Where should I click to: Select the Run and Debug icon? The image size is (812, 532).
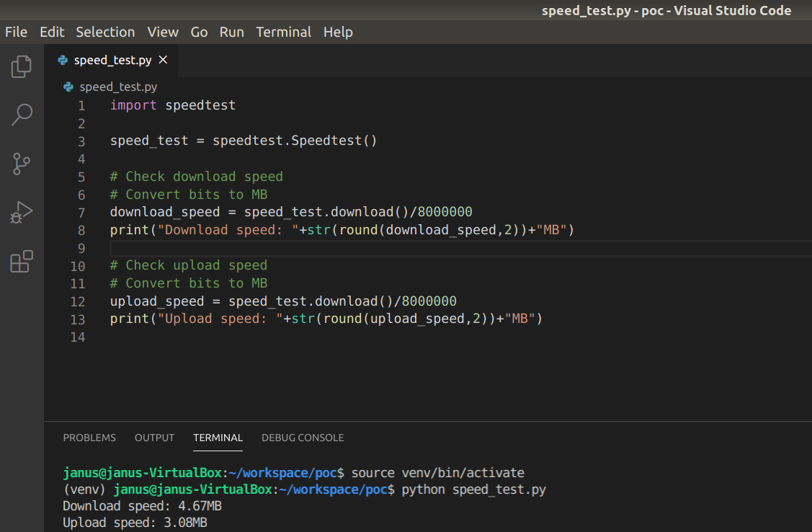(21, 212)
